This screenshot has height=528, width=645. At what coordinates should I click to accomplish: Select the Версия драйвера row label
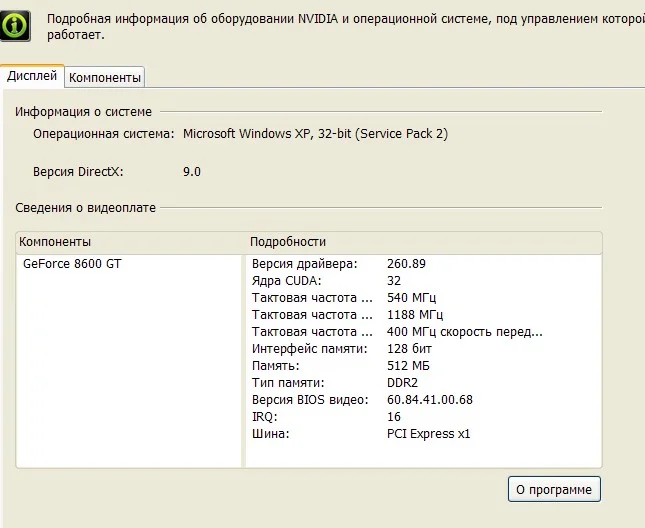(x=305, y=264)
